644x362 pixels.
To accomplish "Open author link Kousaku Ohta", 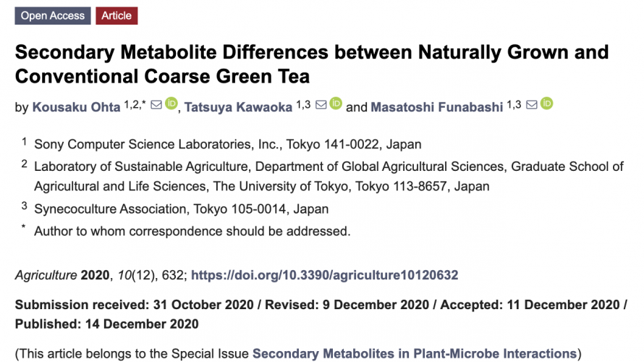I will (77, 107).
